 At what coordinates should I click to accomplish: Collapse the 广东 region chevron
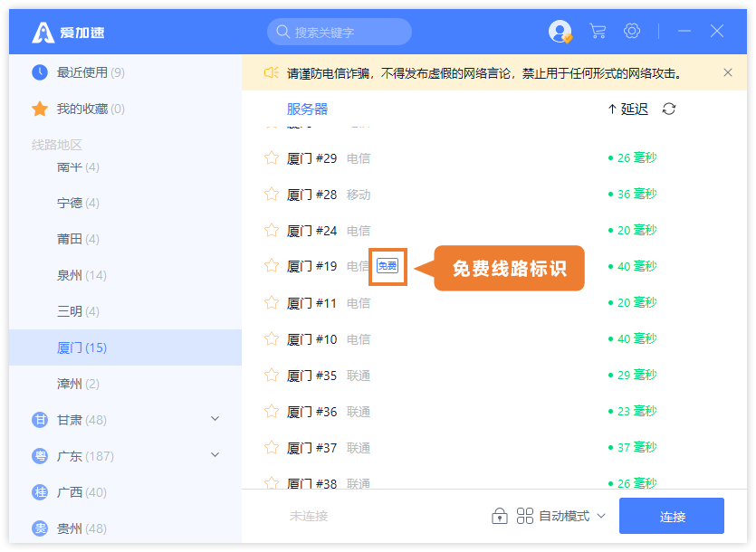click(x=215, y=454)
